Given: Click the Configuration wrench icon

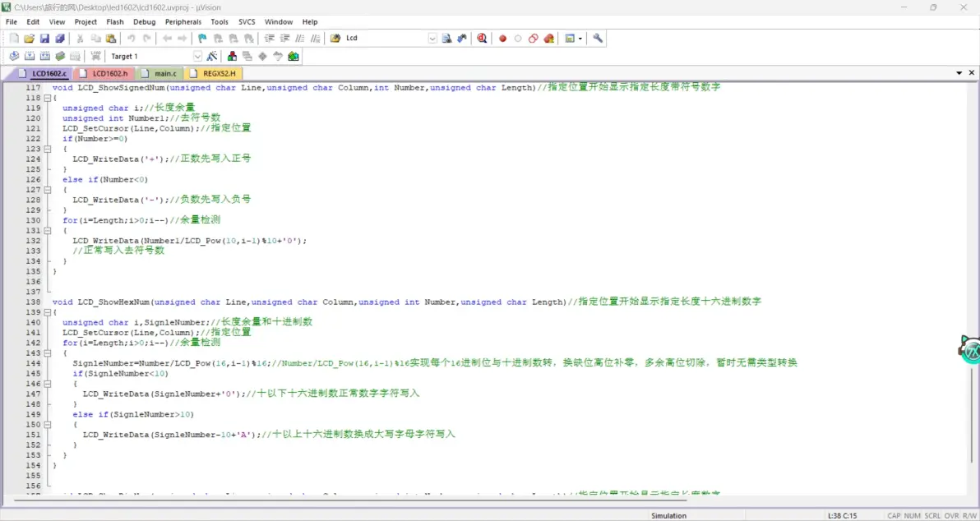Looking at the screenshot, I should [x=598, y=39].
